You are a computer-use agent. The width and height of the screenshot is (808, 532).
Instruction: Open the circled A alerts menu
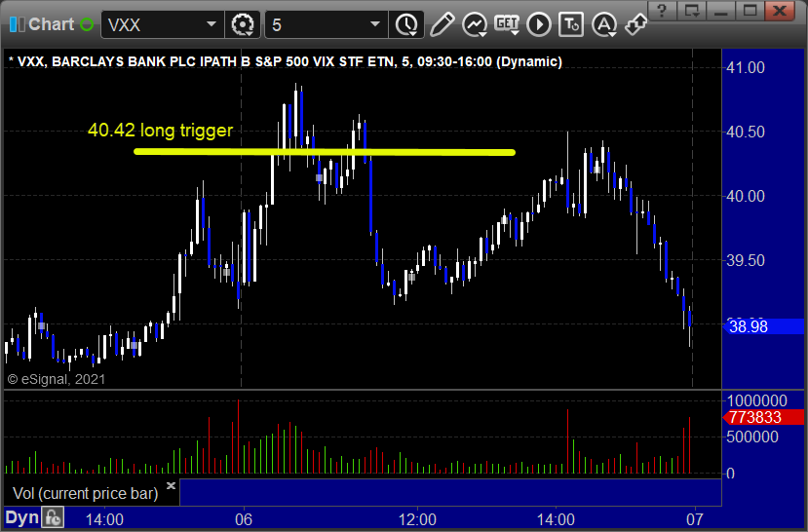coord(604,24)
